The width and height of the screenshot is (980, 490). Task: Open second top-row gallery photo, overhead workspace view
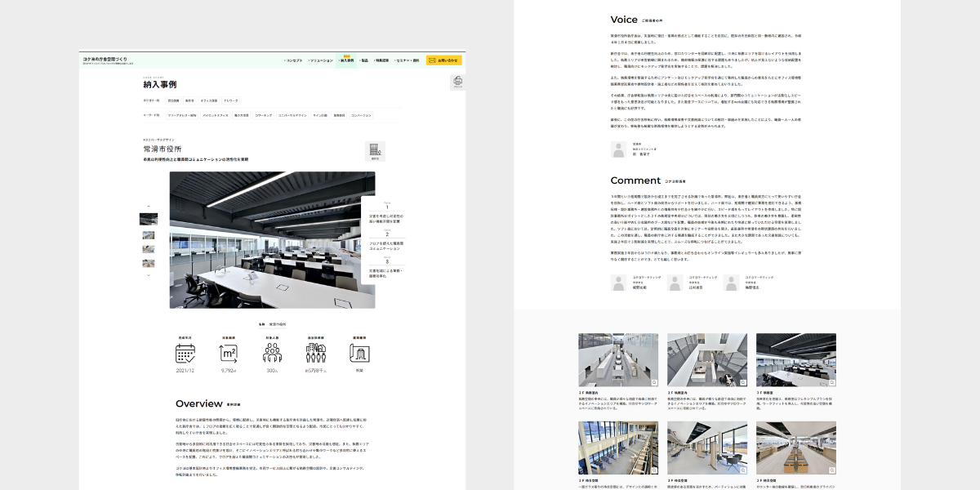(x=707, y=360)
